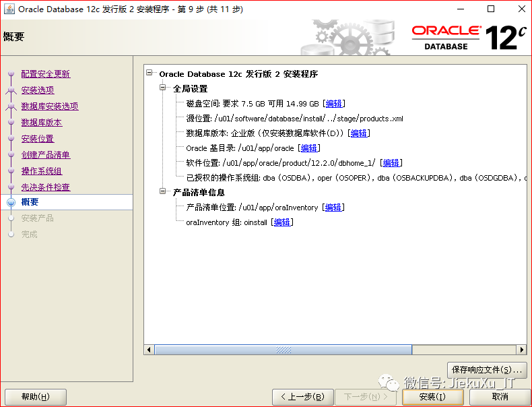Screen dimensions: 532x407
Task: Go to the 安装位置 step
Action: [38, 139]
